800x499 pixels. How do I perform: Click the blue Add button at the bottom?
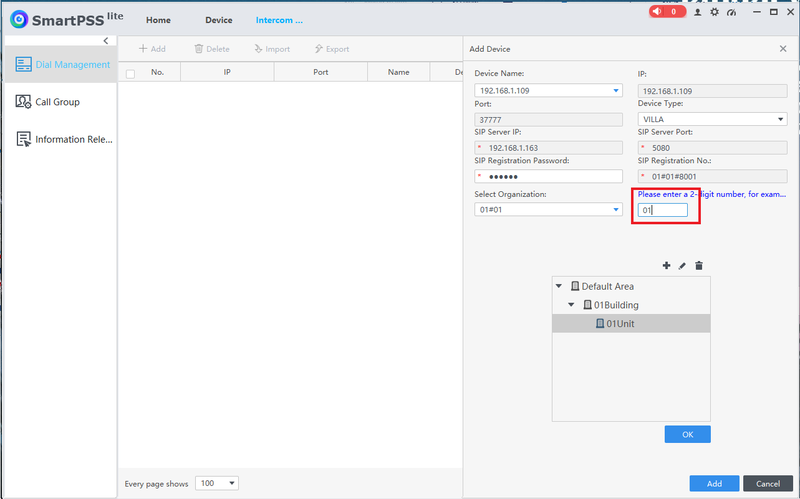click(x=714, y=483)
